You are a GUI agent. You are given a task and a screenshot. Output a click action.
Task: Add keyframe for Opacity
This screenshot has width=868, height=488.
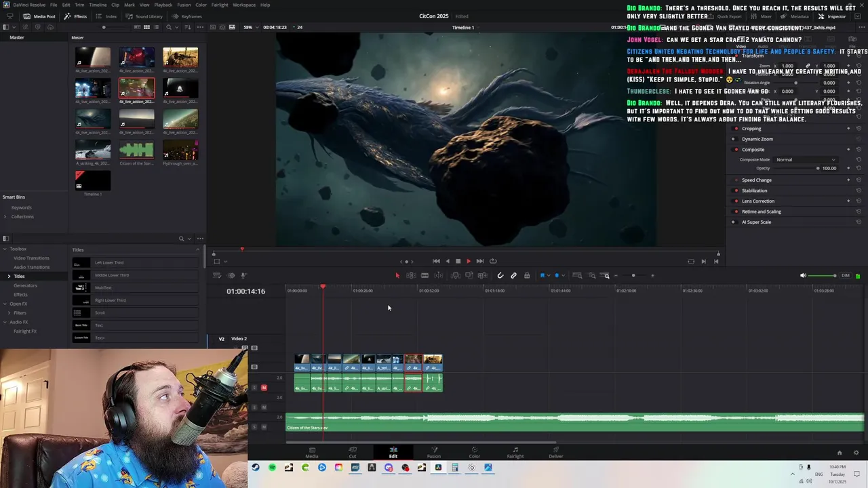point(848,168)
